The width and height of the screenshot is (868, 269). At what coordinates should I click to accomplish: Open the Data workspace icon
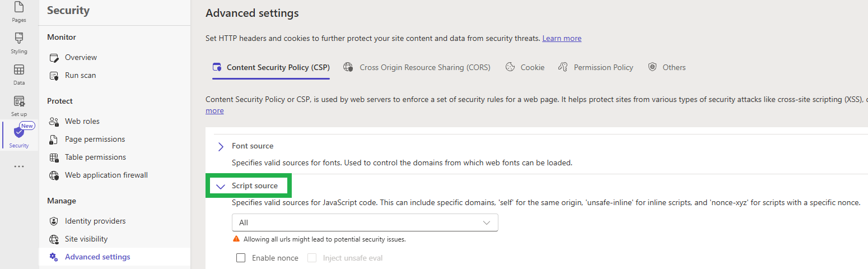19,70
